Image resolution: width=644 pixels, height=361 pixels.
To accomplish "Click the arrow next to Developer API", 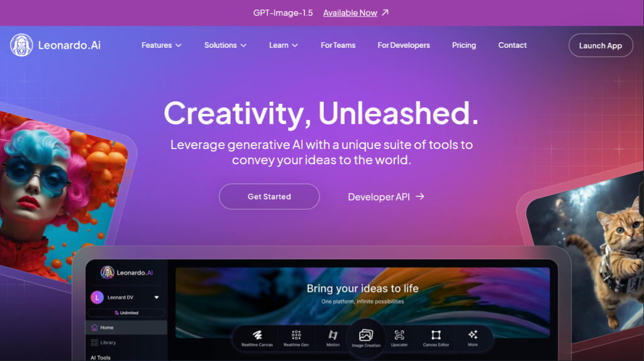I will tap(419, 197).
